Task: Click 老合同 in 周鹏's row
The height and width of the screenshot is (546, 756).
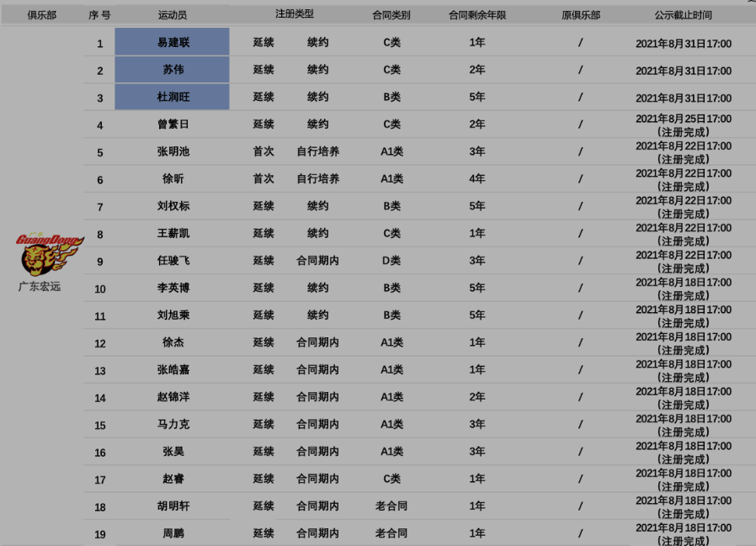Action: click(x=391, y=533)
